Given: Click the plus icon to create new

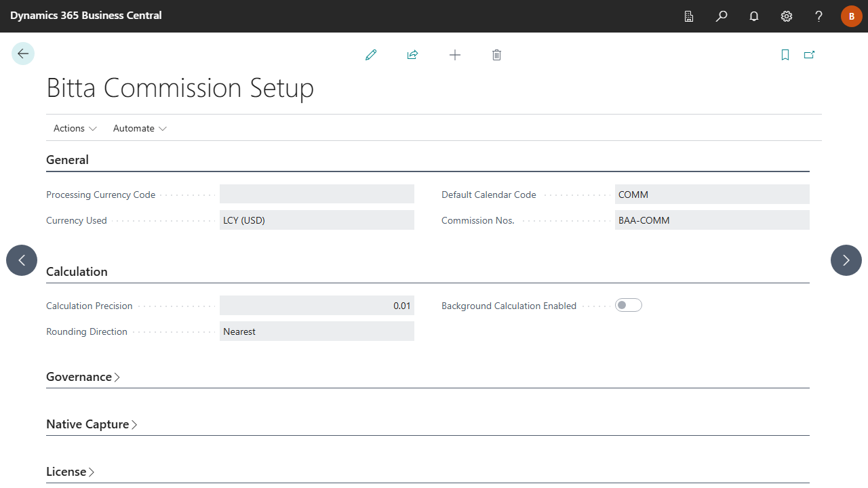Looking at the screenshot, I should [x=455, y=55].
